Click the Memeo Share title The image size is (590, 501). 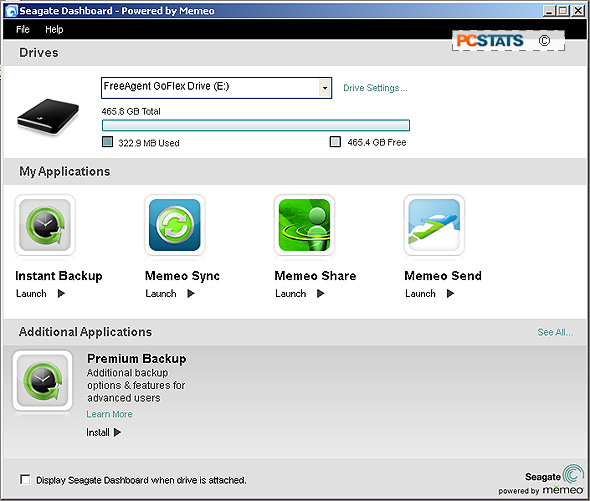click(315, 276)
